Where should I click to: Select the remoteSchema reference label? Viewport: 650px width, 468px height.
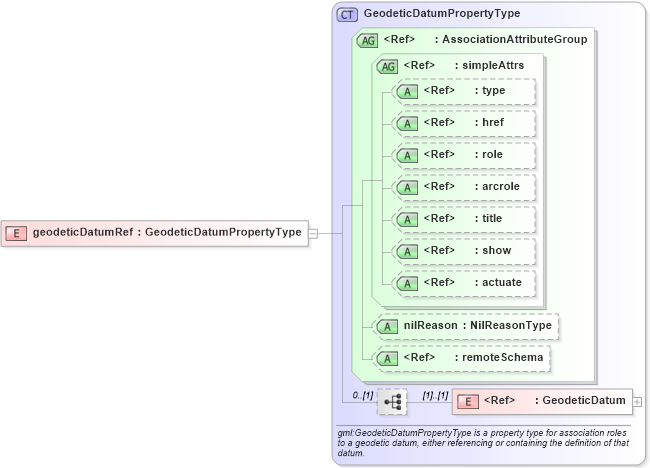coord(473,357)
